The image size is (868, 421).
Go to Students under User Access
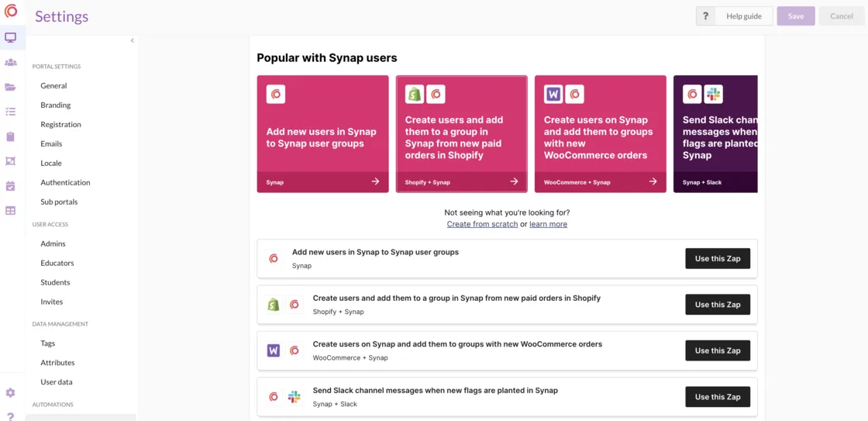point(55,282)
